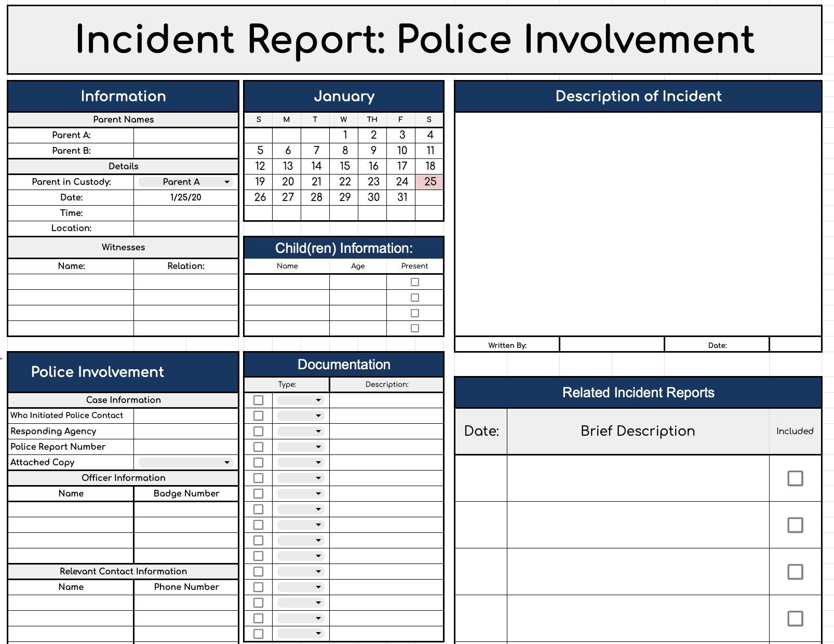Viewport: 834px width, 644px height.
Task: Click the Parent A name field
Action: coord(185,135)
